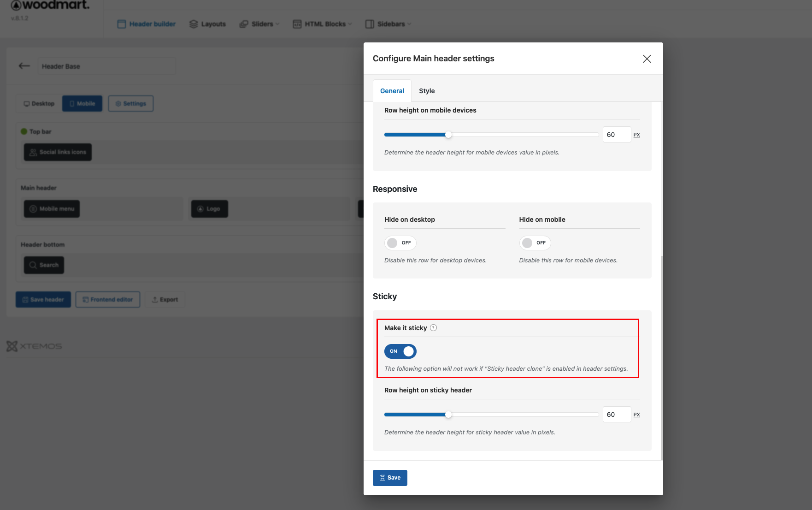Open the Header builder menu item
The width and height of the screenshot is (812, 510).
[x=147, y=24]
